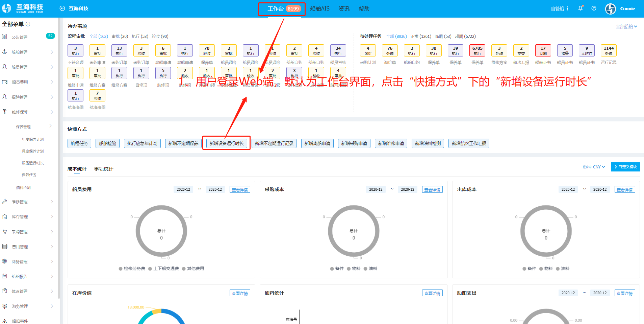
Task: Filter approvals by 审批 (20)
Action: coord(120,36)
